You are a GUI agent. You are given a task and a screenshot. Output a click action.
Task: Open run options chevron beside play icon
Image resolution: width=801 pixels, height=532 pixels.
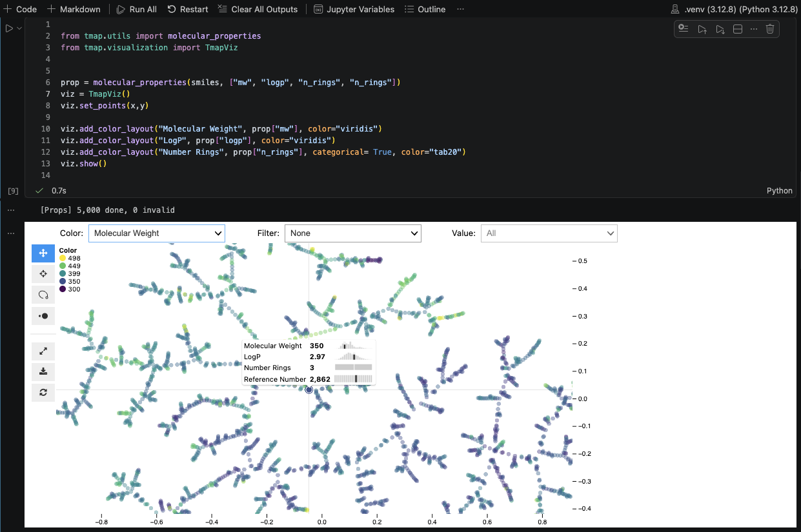click(19, 28)
